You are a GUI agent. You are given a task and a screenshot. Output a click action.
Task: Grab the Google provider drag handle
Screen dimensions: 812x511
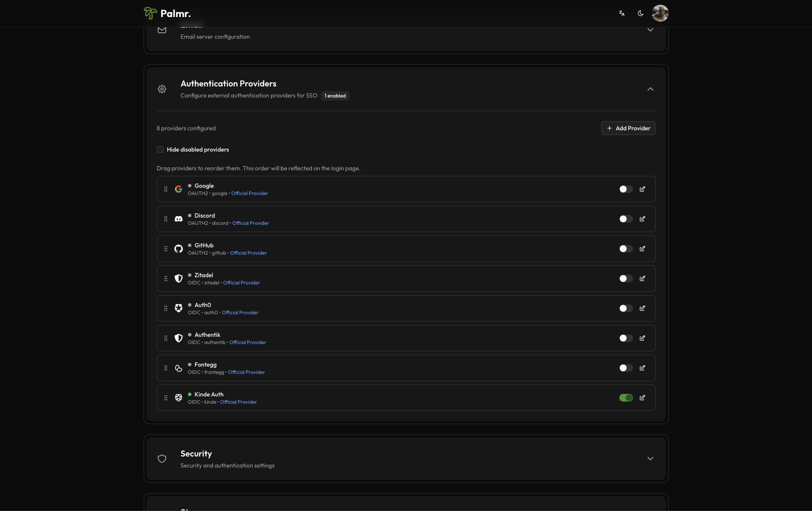pos(166,189)
